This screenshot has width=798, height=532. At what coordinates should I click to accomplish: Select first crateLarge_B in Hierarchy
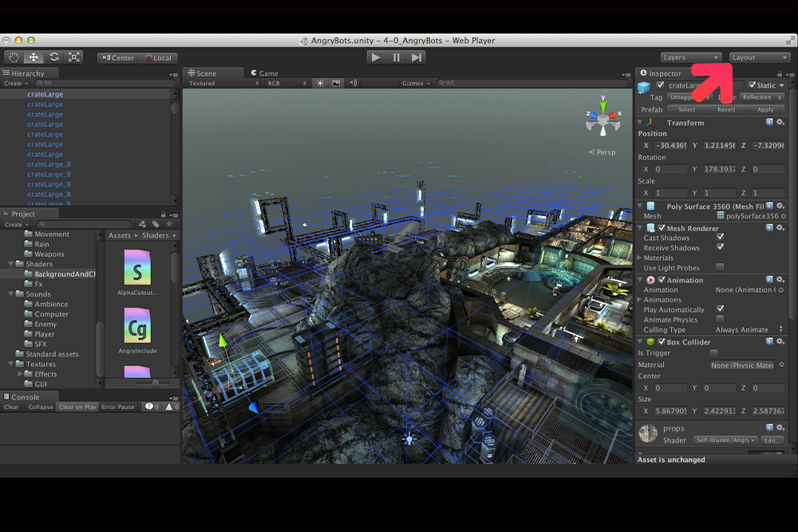point(49,164)
